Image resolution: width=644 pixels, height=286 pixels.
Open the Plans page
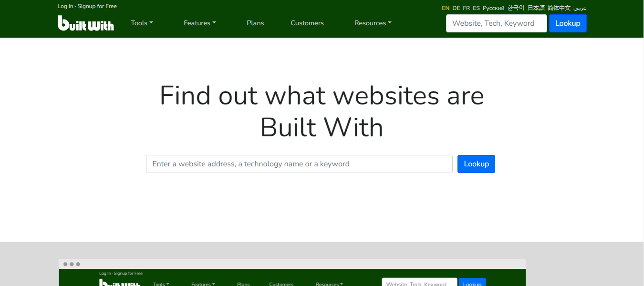[255, 23]
